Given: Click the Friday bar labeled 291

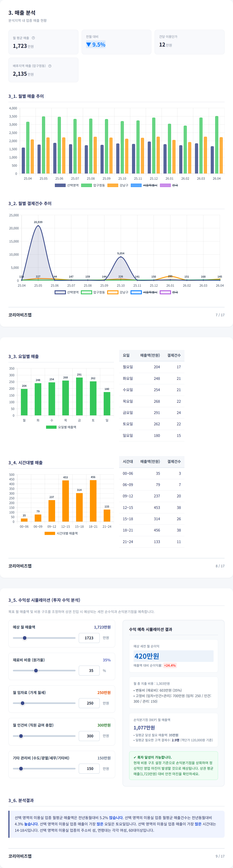Looking at the screenshot, I should click(x=79, y=397).
